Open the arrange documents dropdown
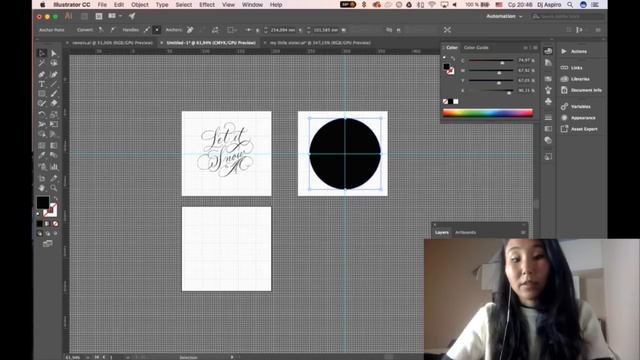Image resolution: width=640 pixels, height=360 pixels. pos(115,16)
